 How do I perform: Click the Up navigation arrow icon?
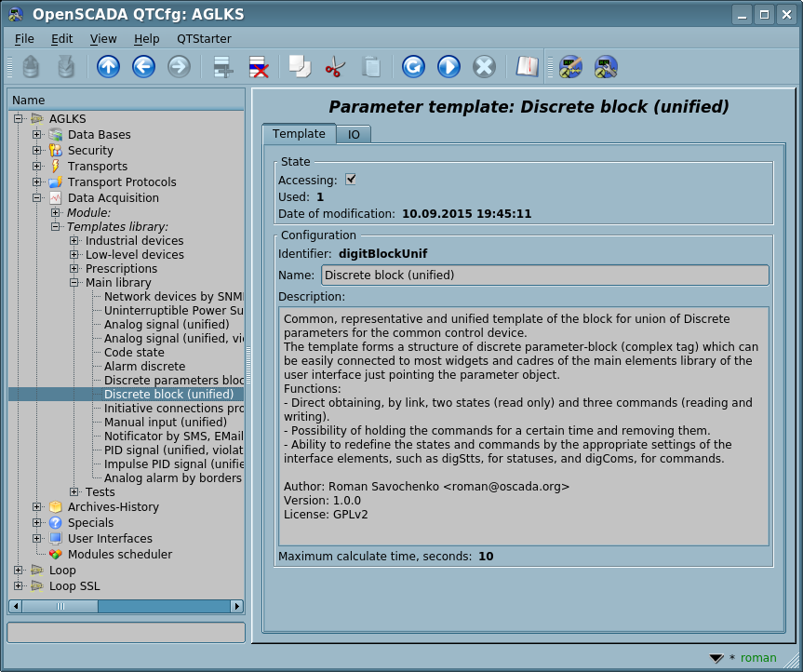tap(108, 67)
